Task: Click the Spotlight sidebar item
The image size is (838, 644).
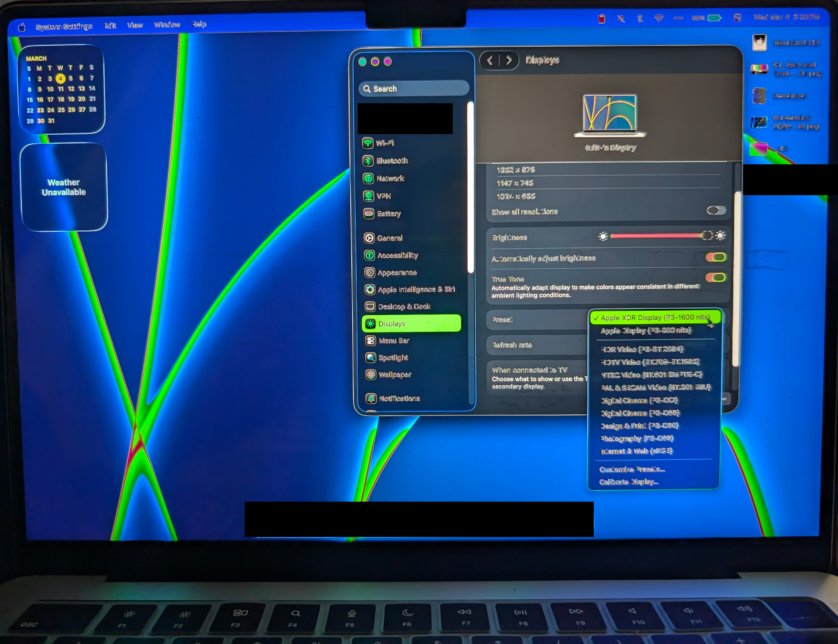Action: [x=393, y=358]
